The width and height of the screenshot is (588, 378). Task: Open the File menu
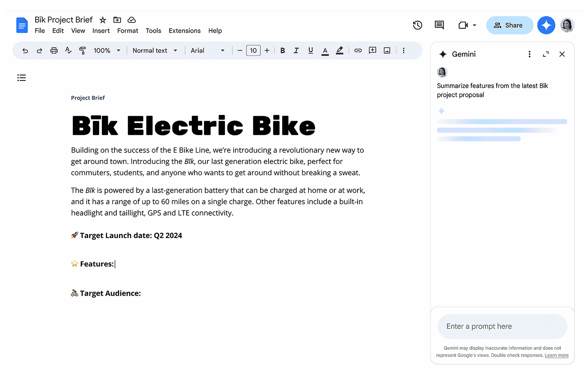40,31
